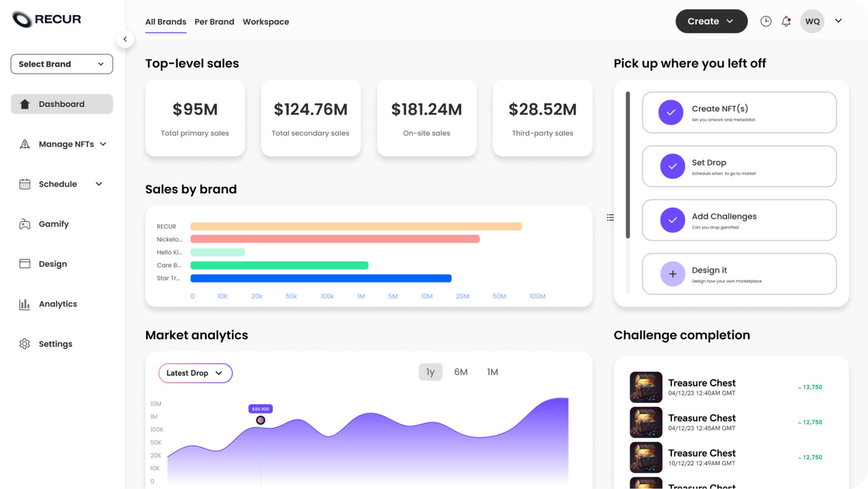Open the Design panel icon

pyautogui.click(x=25, y=263)
